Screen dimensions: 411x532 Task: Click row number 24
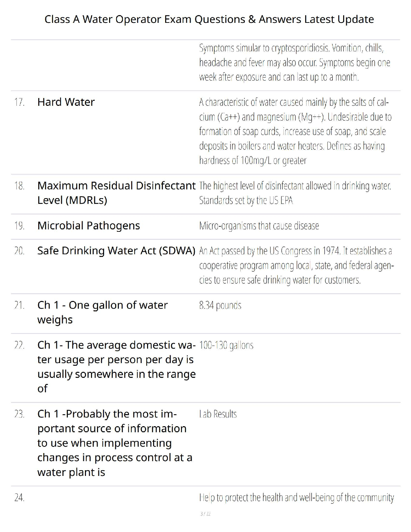click(x=19, y=497)
